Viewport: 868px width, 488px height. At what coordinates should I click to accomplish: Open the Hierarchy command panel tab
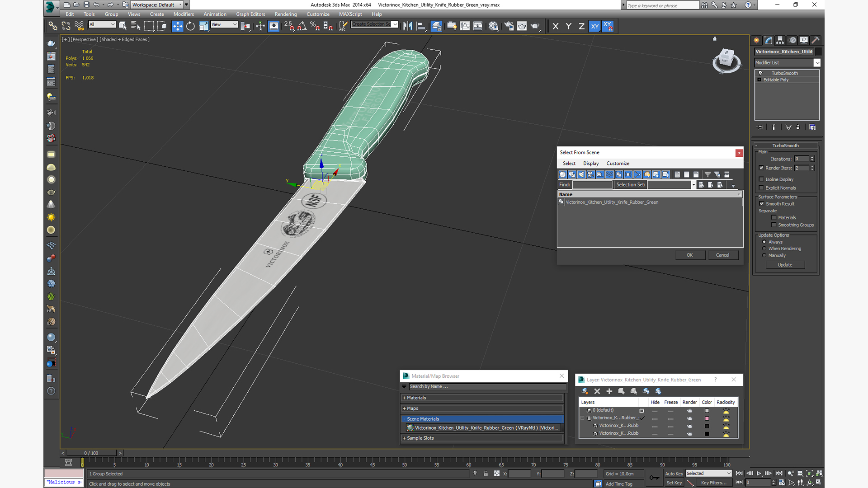(x=780, y=40)
